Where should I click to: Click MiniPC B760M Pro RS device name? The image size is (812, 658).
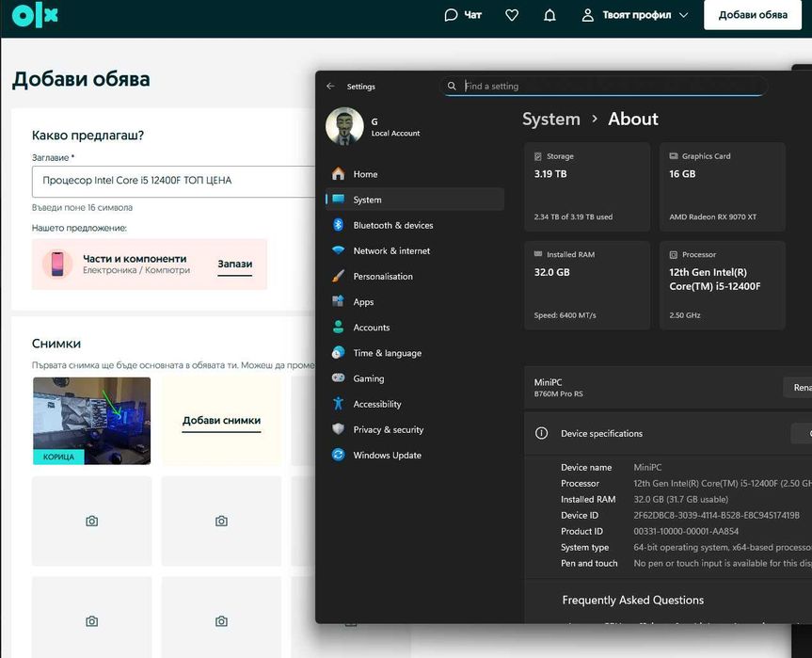(x=558, y=387)
